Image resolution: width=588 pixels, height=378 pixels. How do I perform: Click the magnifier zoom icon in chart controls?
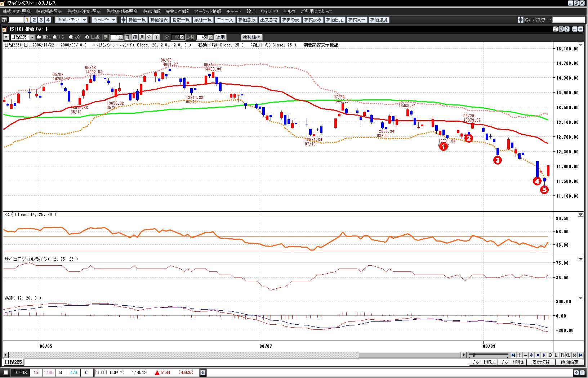point(568,355)
